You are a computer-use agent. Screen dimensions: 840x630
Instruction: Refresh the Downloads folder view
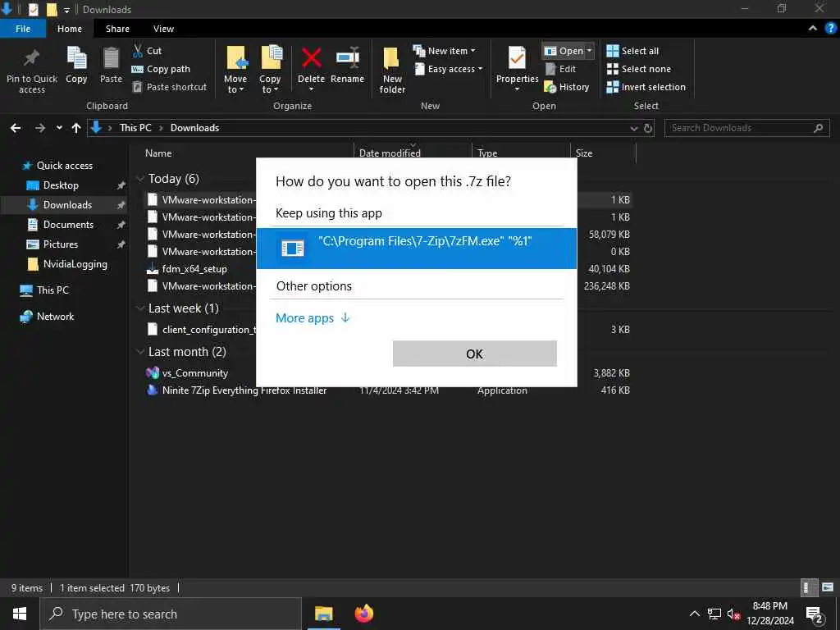[648, 128]
